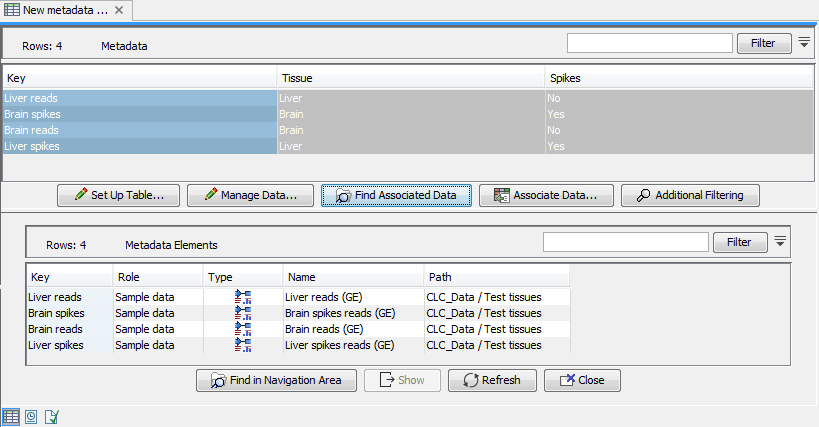This screenshot has width=819, height=427.
Task: Open the history view icon
Action: click(31, 415)
